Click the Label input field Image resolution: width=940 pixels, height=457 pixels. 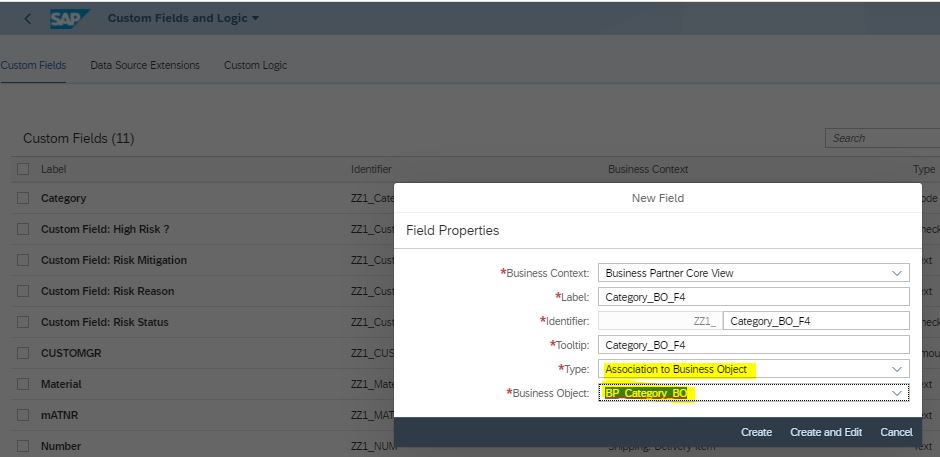tap(754, 297)
